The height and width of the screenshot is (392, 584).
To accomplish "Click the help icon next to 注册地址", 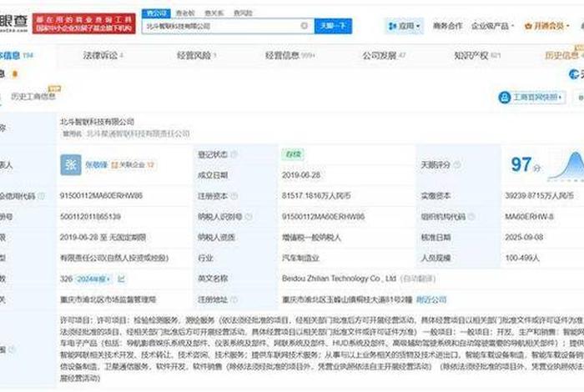I will click(x=234, y=299).
